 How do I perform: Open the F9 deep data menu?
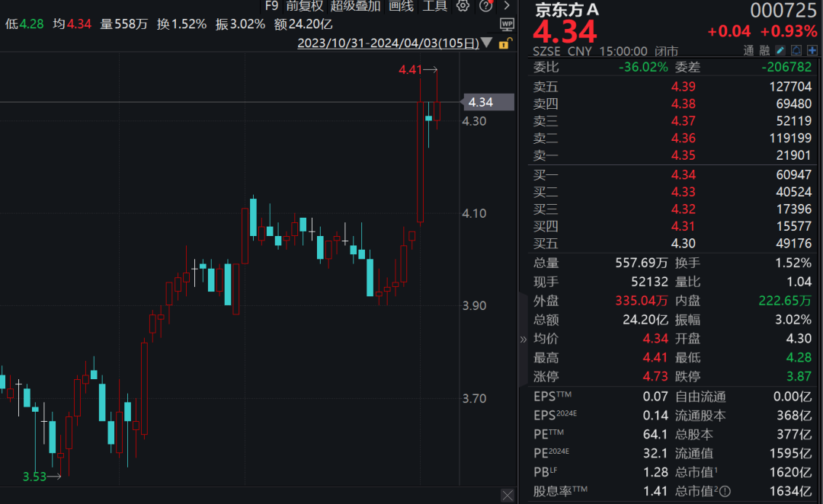coord(272,6)
